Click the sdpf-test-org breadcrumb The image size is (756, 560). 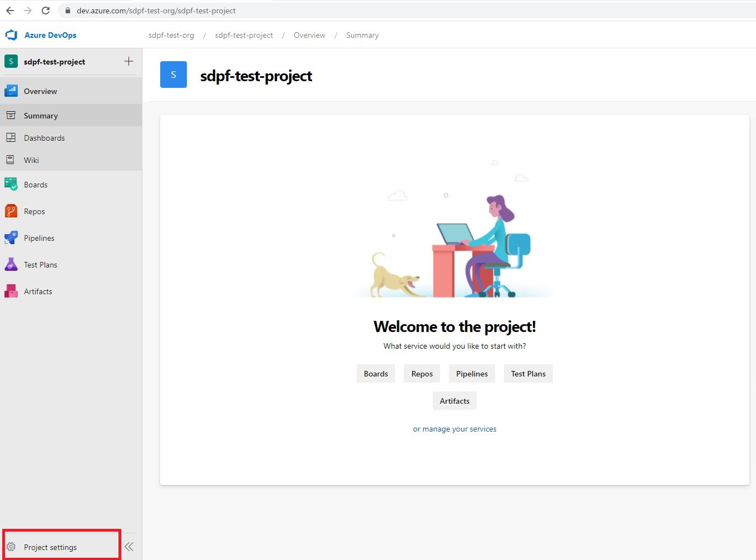pyautogui.click(x=171, y=35)
